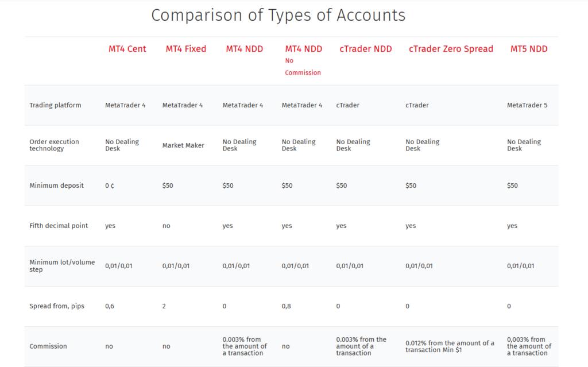588x367 pixels.
Task: Click '0' spread value under MT5 NDD
Action: 509,306
